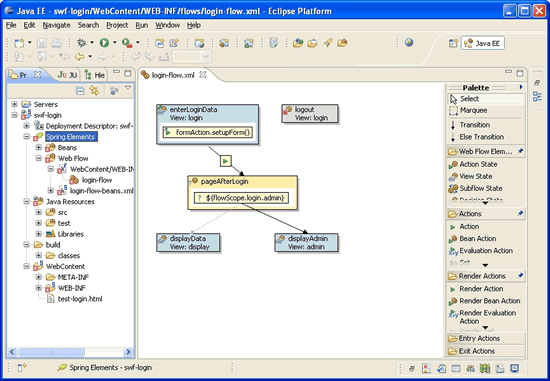Select Render Evaluation Action palette entry
The height and width of the screenshot is (381, 550).
[483, 317]
